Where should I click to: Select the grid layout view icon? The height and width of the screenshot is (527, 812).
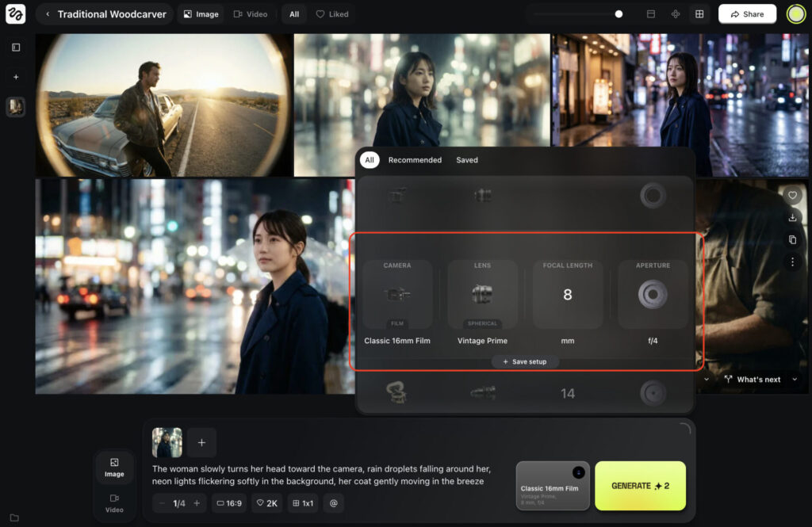tap(699, 14)
